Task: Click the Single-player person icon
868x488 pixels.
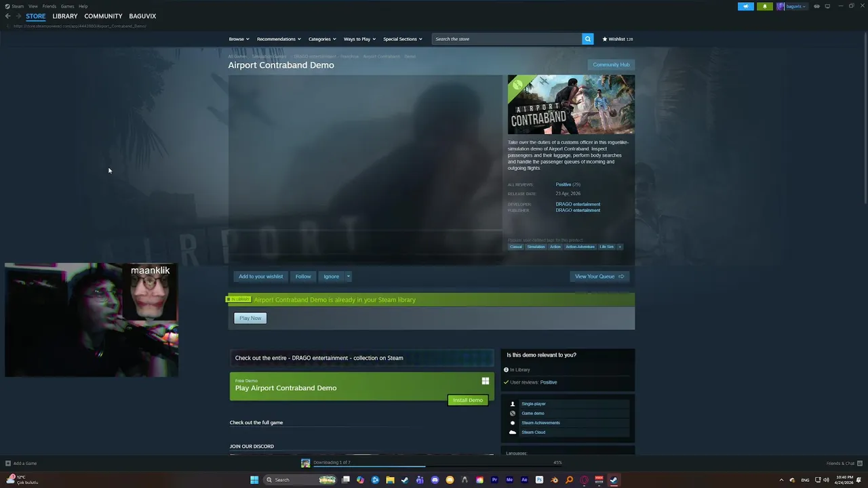Action: coord(513,404)
